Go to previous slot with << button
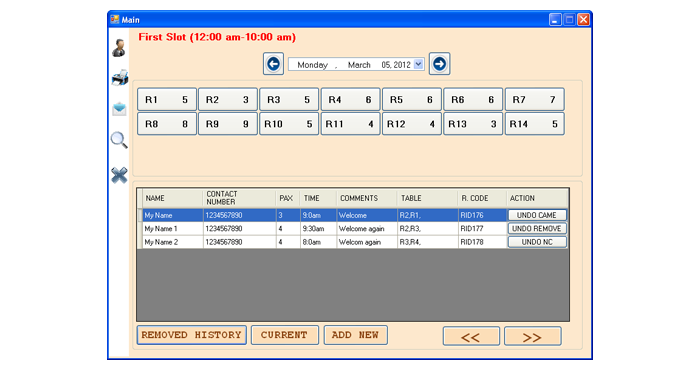The width and height of the screenshot is (700, 371). point(471,336)
